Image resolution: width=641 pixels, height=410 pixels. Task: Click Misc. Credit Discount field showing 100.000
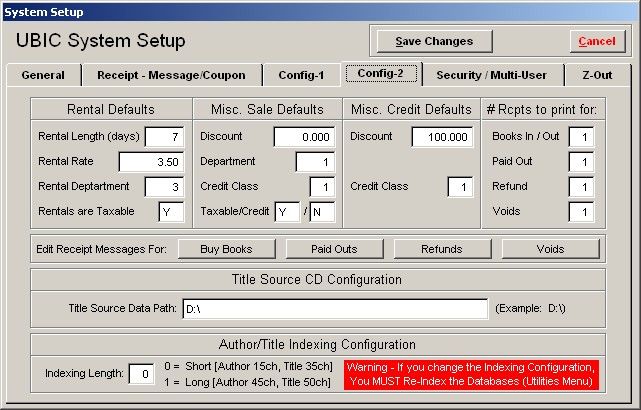coord(442,137)
